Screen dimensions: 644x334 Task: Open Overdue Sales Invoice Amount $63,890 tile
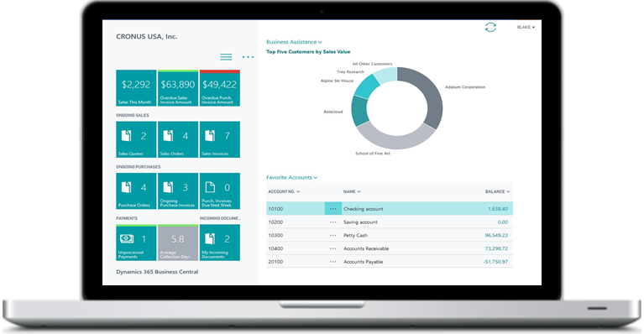click(178, 88)
